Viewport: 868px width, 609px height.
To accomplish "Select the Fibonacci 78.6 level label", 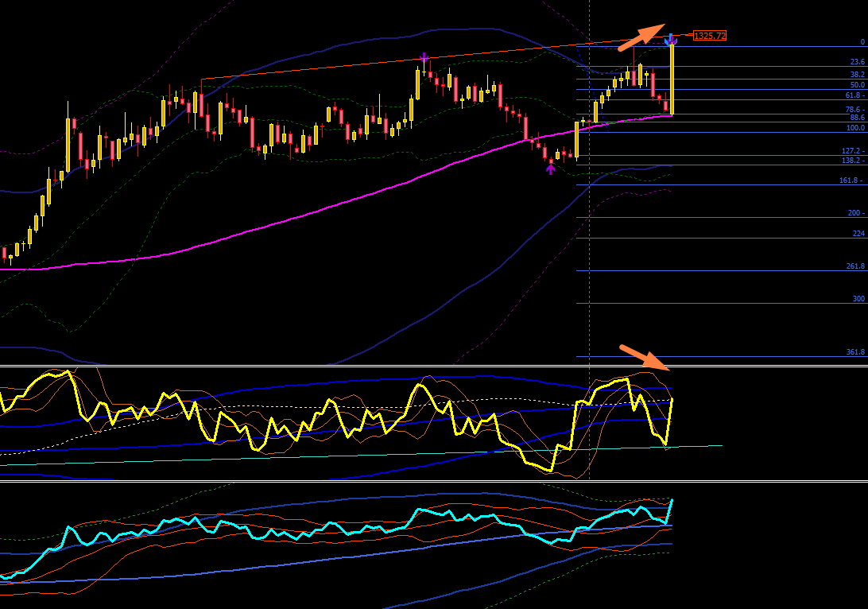I will click(855, 111).
